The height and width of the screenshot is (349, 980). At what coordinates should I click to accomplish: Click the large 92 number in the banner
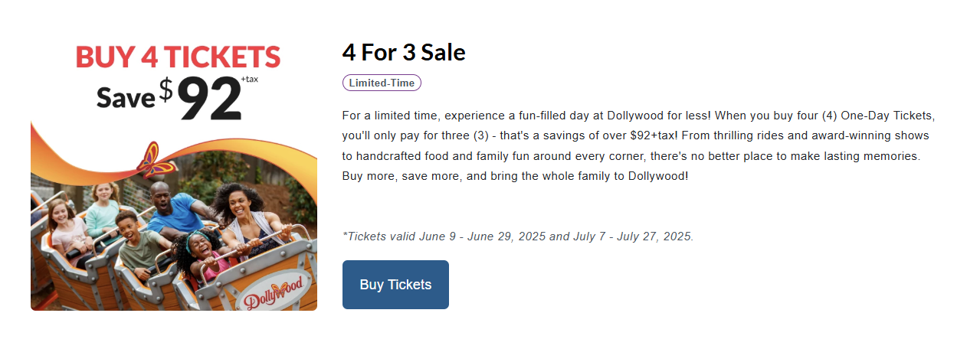click(209, 97)
